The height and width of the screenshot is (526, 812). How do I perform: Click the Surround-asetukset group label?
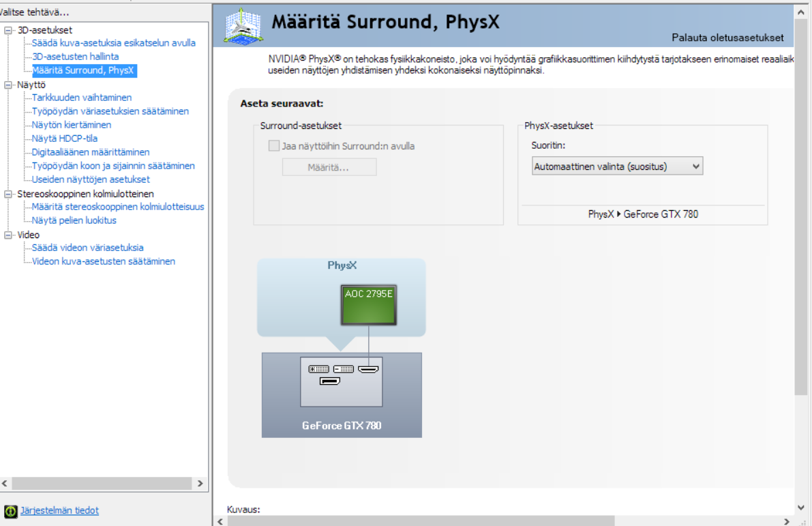coord(301,126)
